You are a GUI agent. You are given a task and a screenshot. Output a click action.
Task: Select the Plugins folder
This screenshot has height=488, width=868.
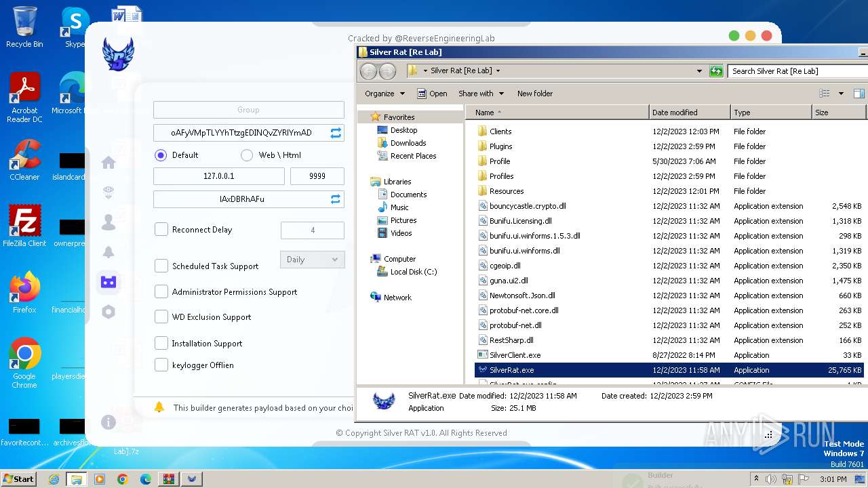pos(500,146)
